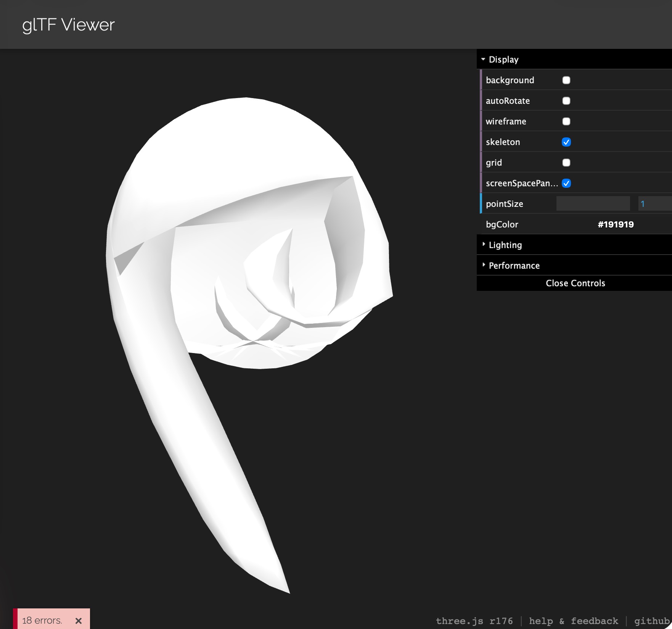672x629 pixels.
Task: Turn on autoRotate
Action: 566,101
